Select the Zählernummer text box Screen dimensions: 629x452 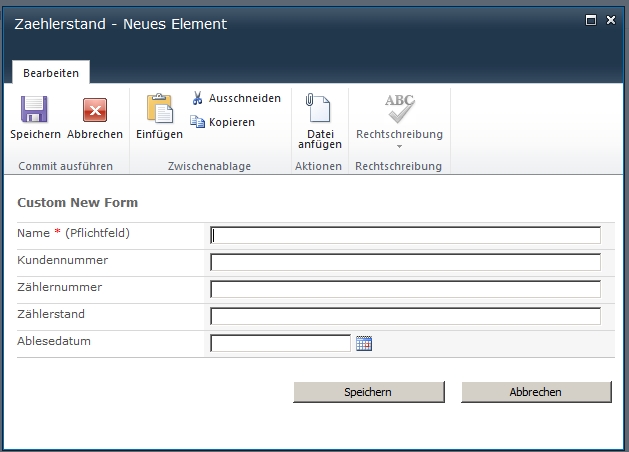click(x=405, y=290)
